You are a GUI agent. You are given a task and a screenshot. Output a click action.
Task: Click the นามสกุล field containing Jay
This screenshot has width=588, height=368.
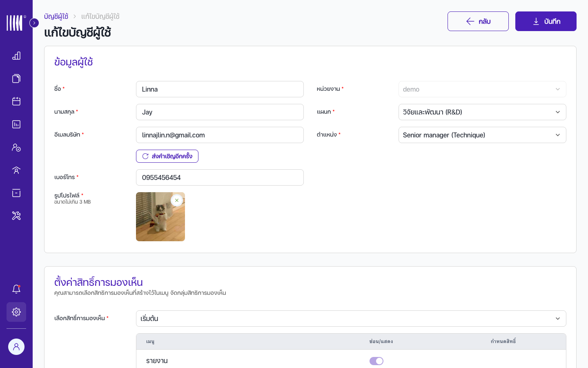click(220, 112)
